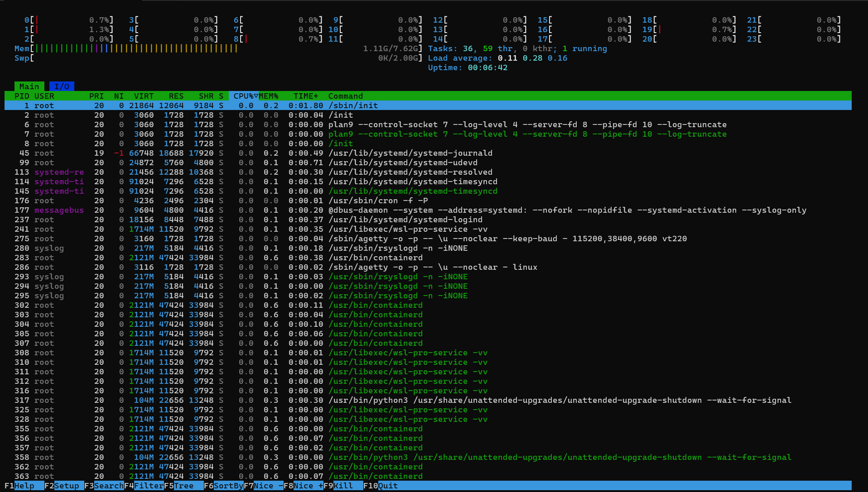The image size is (868, 492).
Task: Toggle Tree view in the bottom bar
Action: pos(183,486)
